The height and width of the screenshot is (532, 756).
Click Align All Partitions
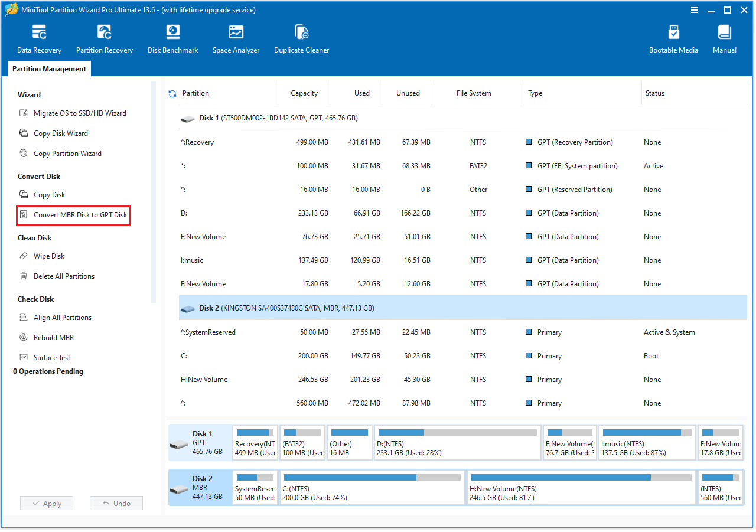pyautogui.click(x=56, y=318)
